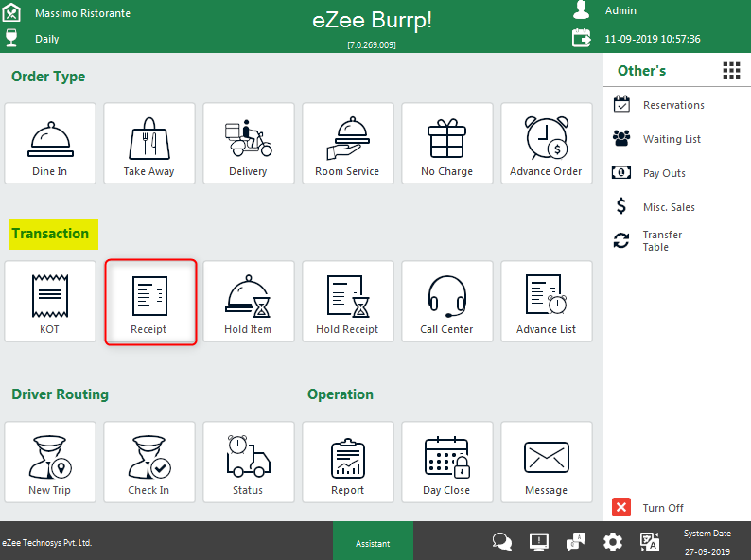This screenshot has width=751, height=560.
Task: Open the Advance List tile
Action: click(547, 302)
